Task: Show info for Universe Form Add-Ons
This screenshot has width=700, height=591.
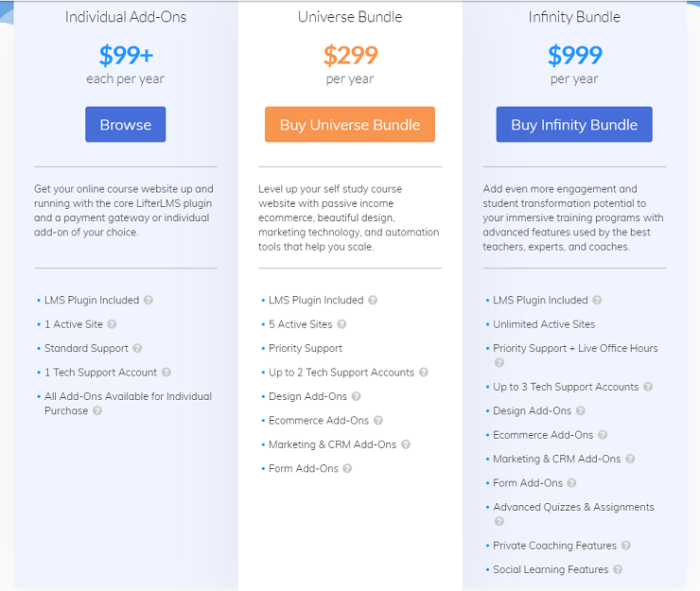Action: [347, 469]
